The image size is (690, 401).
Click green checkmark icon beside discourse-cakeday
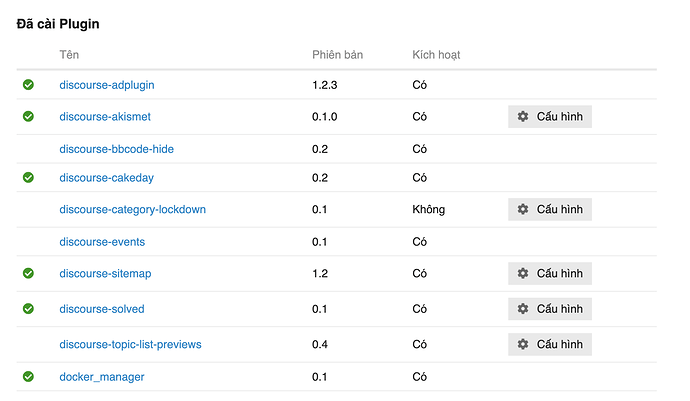click(28, 177)
